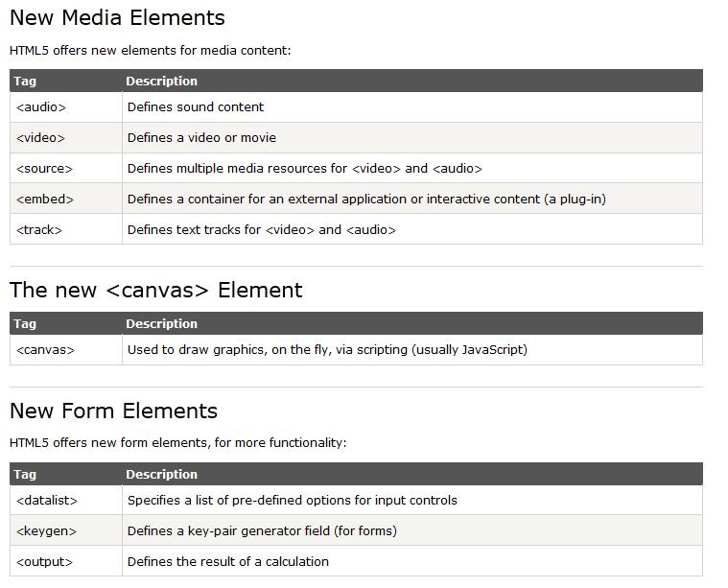Click 'Defines sound content' description
Image resolution: width=728 pixels, height=588 pixels.
[196, 107]
